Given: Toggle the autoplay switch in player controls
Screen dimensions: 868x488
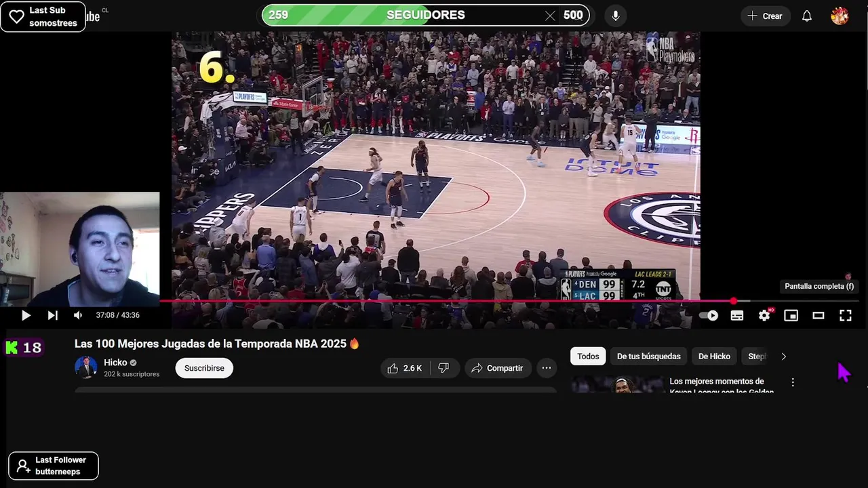Looking at the screenshot, I should point(709,315).
